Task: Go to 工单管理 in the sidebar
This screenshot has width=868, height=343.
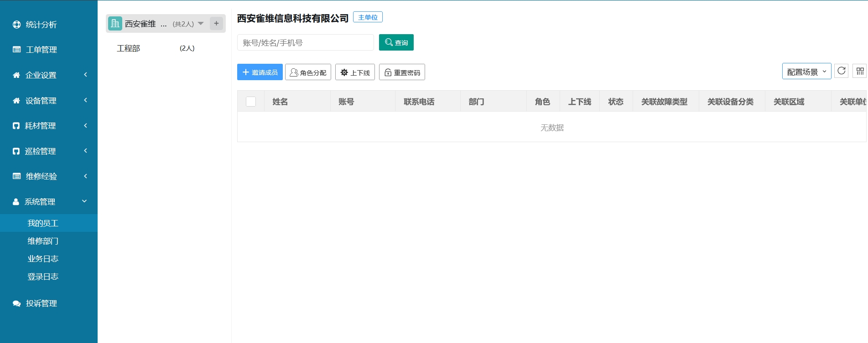Action: click(41, 50)
